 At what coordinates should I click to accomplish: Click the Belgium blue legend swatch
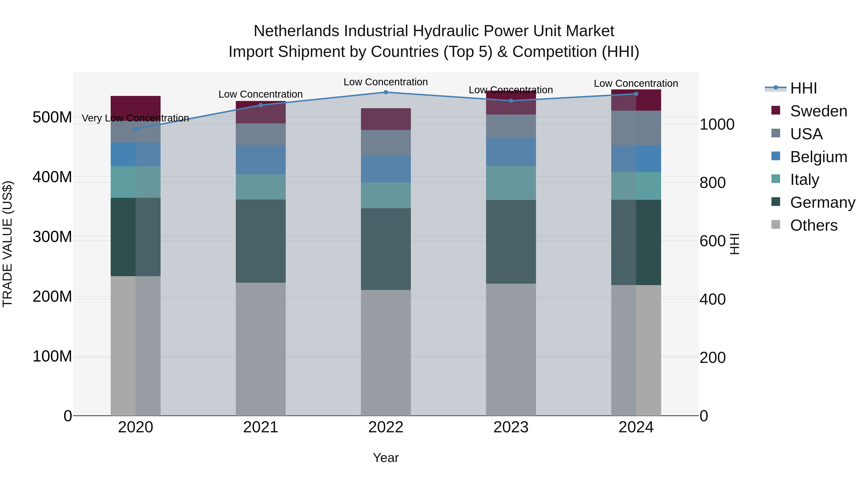[776, 156]
